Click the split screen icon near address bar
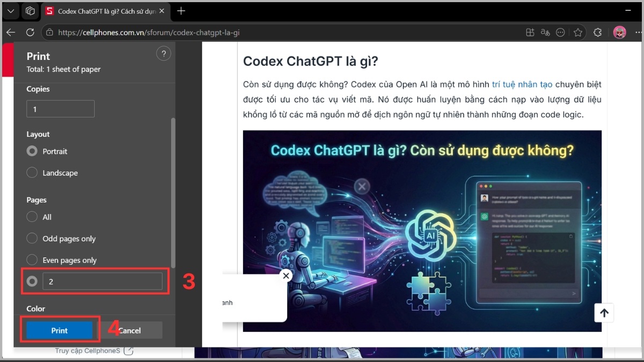 (x=529, y=32)
